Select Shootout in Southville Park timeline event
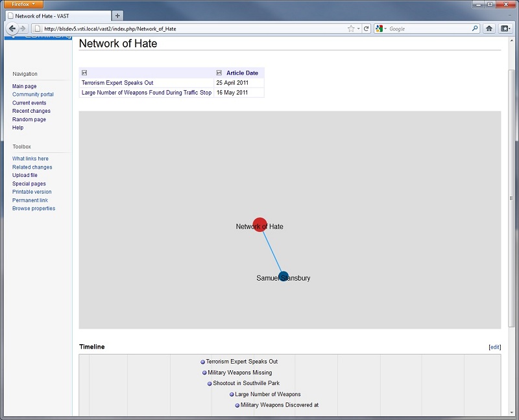This screenshot has width=519, height=420. 244,383
